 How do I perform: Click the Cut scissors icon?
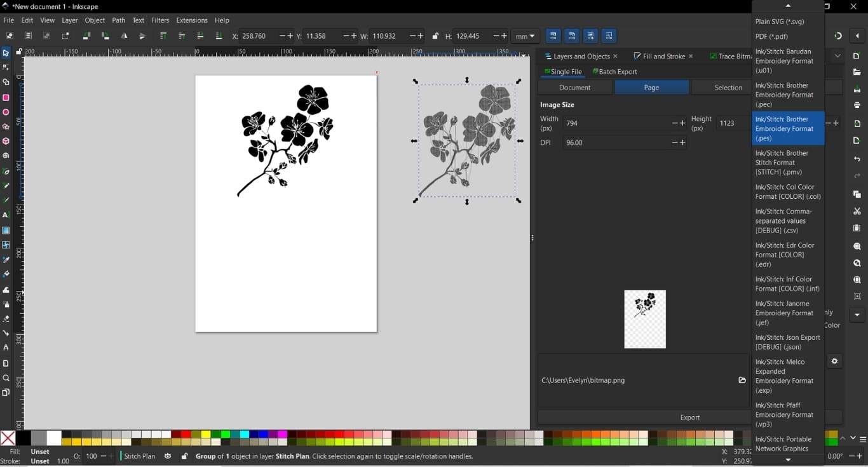(857, 211)
